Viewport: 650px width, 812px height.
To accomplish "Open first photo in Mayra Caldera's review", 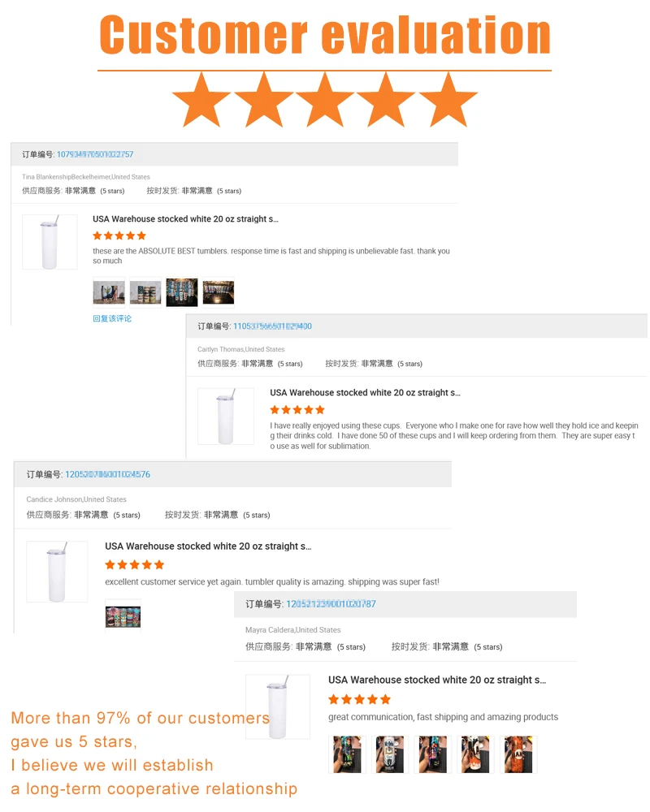I will pos(347,754).
